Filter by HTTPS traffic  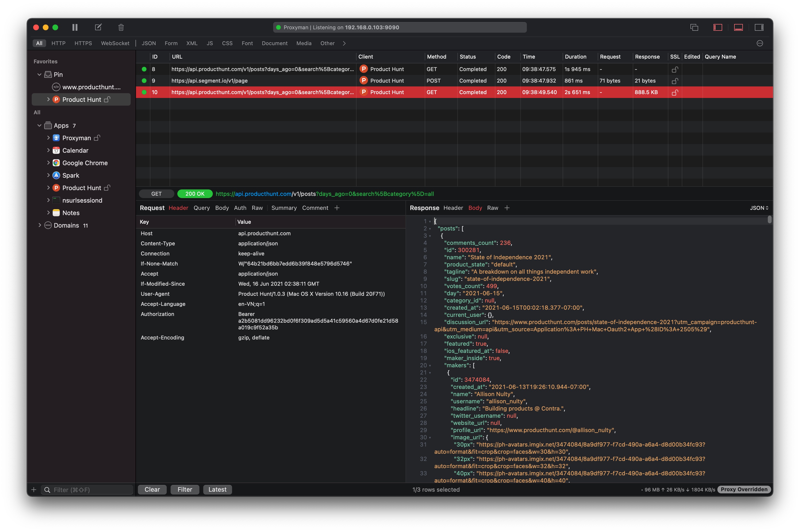click(x=83, y=43)
